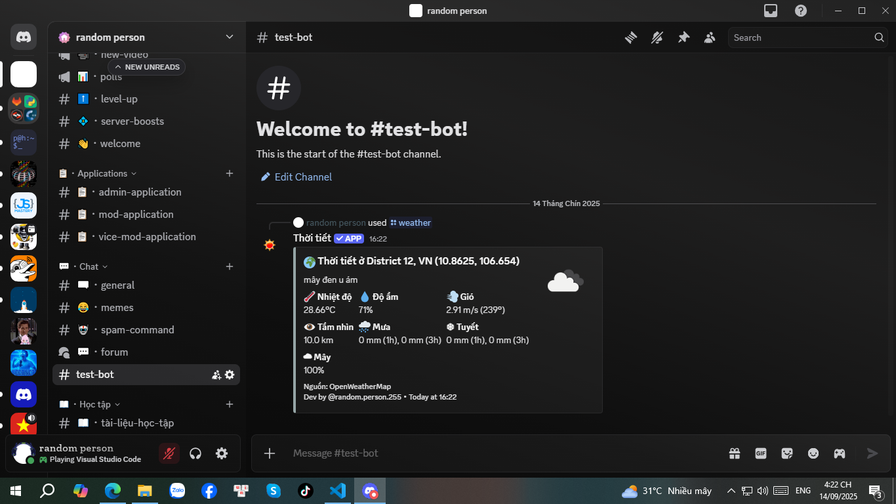Viewport: 896px width, 504px height.
Task: Click the Help question mark icon
Action: pos(800,11)
